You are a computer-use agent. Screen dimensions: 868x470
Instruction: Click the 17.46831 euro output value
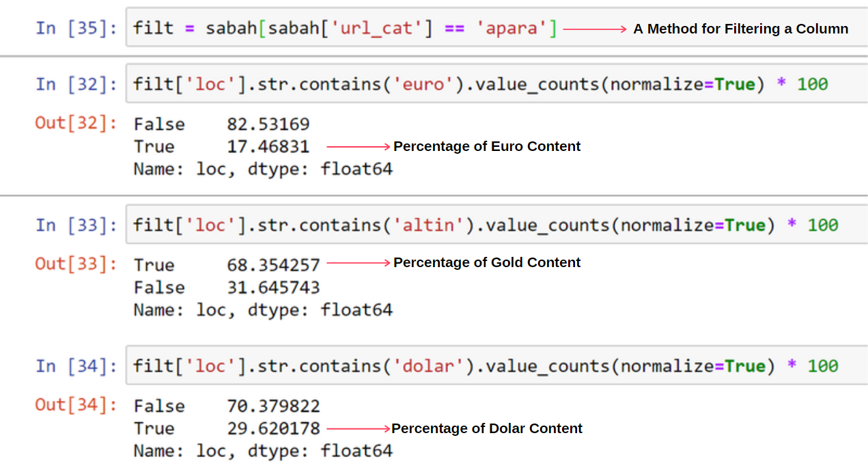pyautogui.click(x=268, y=146)
